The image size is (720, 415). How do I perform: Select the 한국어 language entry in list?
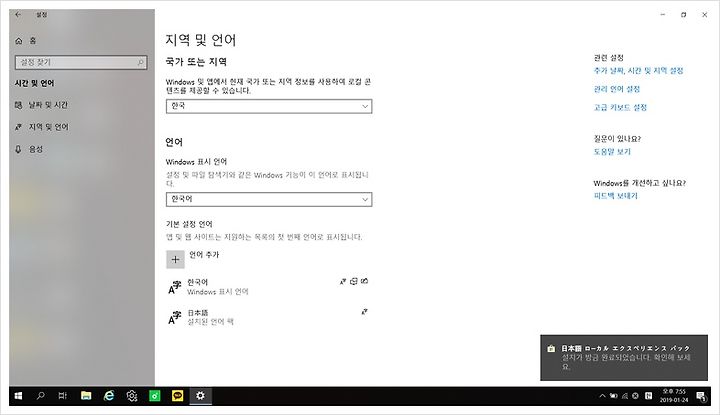pyautogui.click(x=269, y=286)
